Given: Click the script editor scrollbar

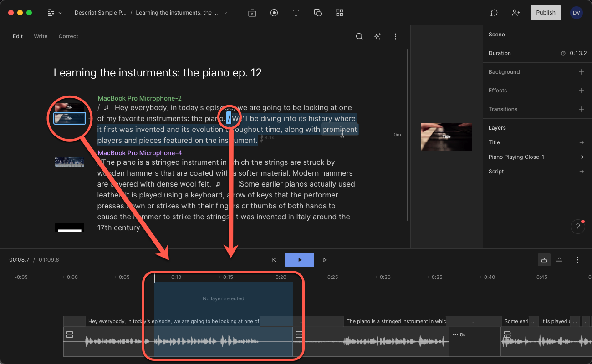Looking at the screenshot, I should click(407, 134).
